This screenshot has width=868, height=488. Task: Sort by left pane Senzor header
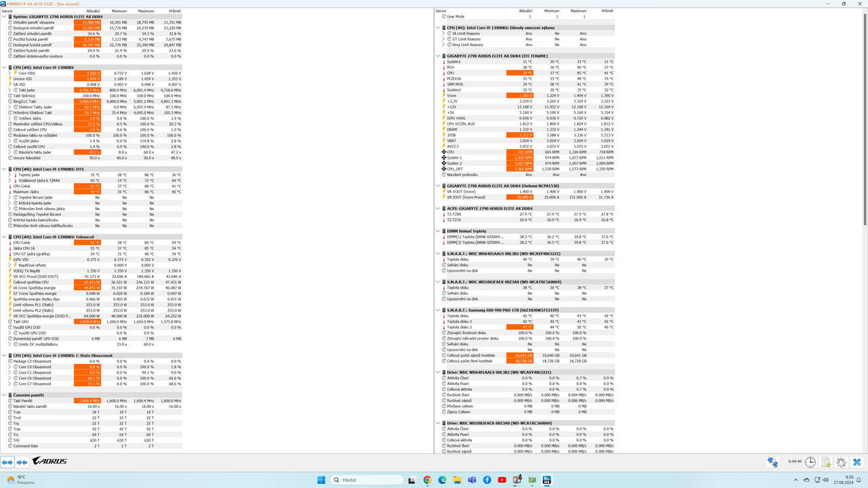7,11
